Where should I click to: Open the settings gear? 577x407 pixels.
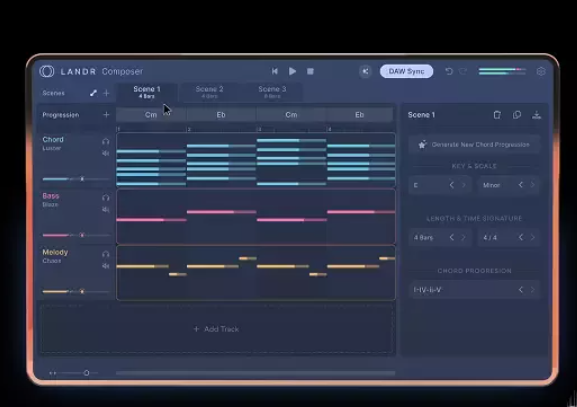point(541,71)
